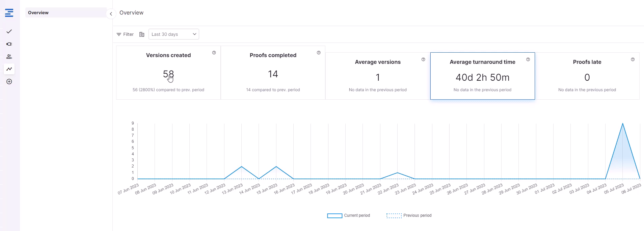Select the Versions created metric card
The image size is (644, 231).
168,73
